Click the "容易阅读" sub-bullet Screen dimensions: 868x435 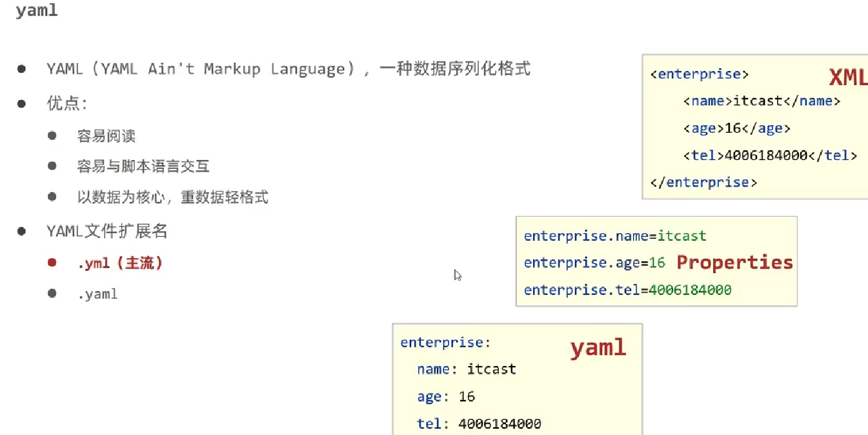coord(106,136)
